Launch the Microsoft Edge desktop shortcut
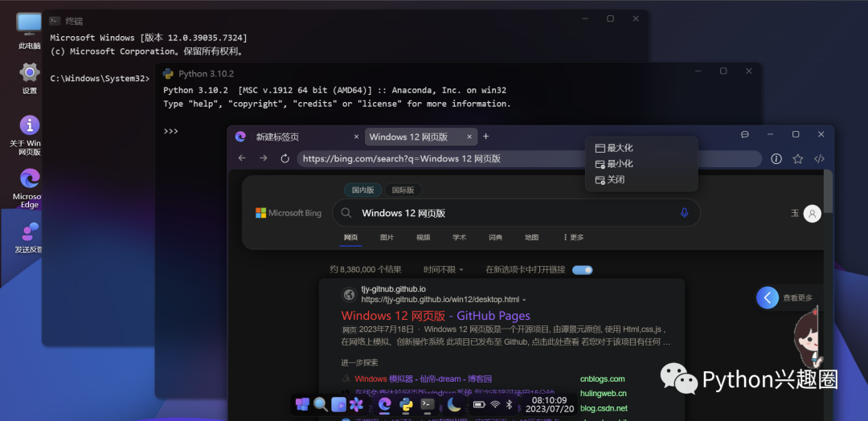The width and height of the screenshot is (868, 421). (30, 188)
